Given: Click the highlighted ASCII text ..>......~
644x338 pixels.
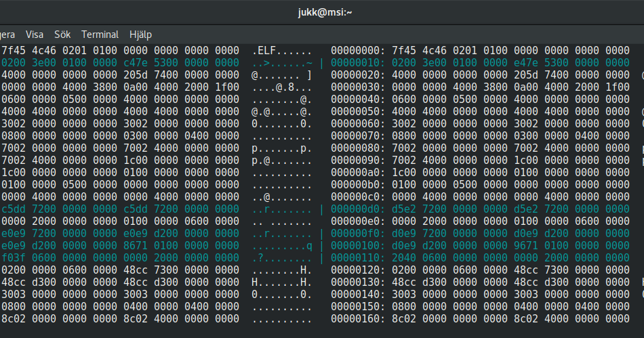Looking at the screenshot, I should coord(282,63).
